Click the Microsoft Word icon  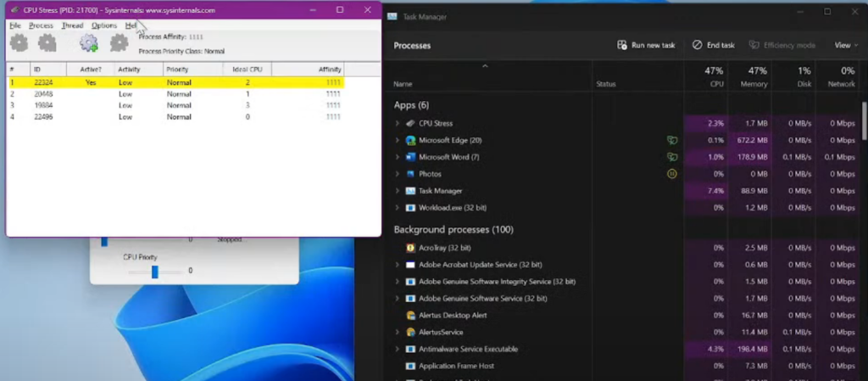click(x=410, y=157)
